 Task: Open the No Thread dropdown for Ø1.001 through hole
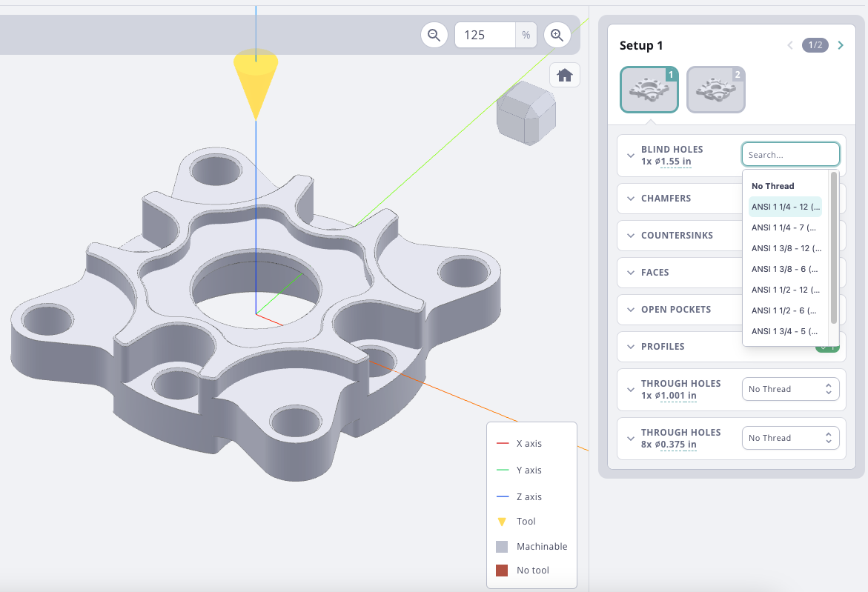click(790, 388)
